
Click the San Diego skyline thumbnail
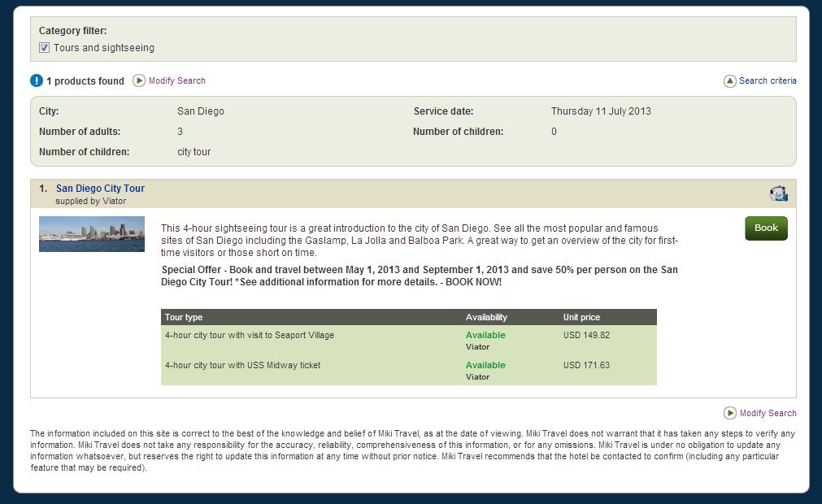(92, 234)
